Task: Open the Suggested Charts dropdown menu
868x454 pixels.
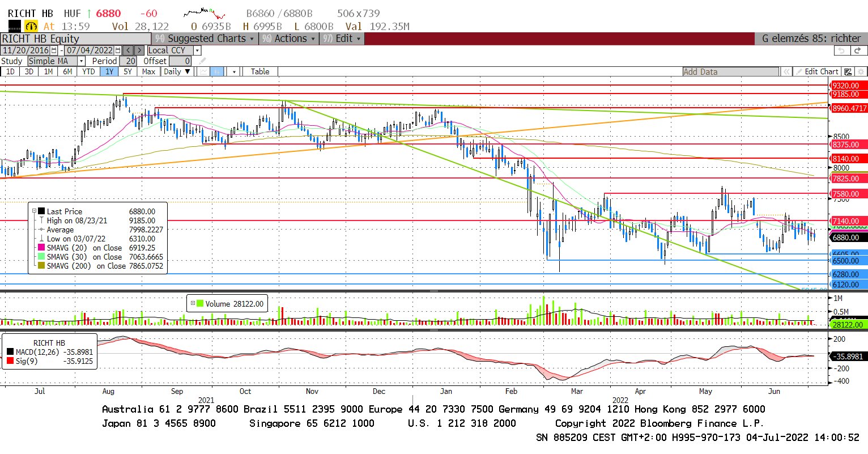Action: click(x=205, y=39)
